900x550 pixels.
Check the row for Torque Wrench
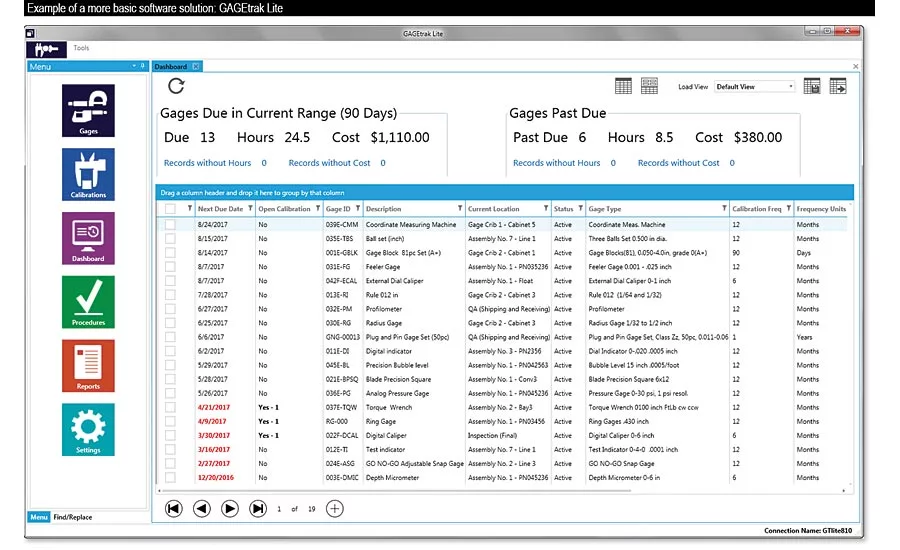(x=170, y=407)
